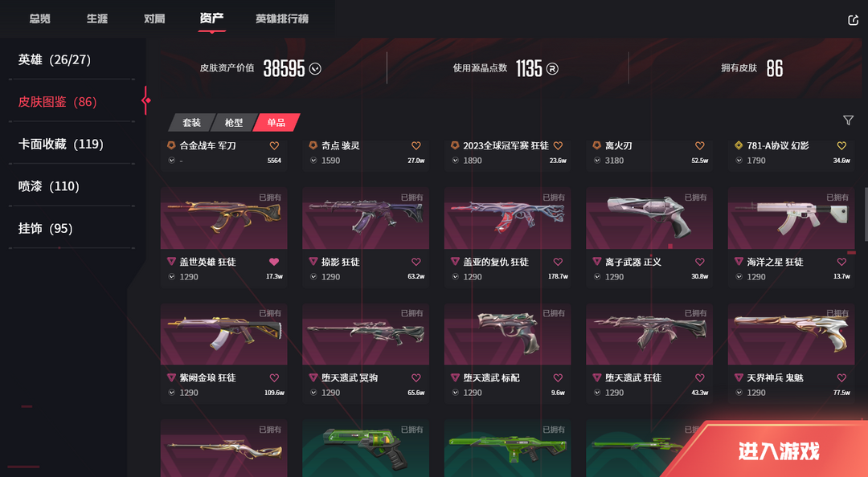Image resolution: width=868 pixels, height=477 pixels.
Task: Click the R currency icon beside 1135
Action: tap(552, 68)
